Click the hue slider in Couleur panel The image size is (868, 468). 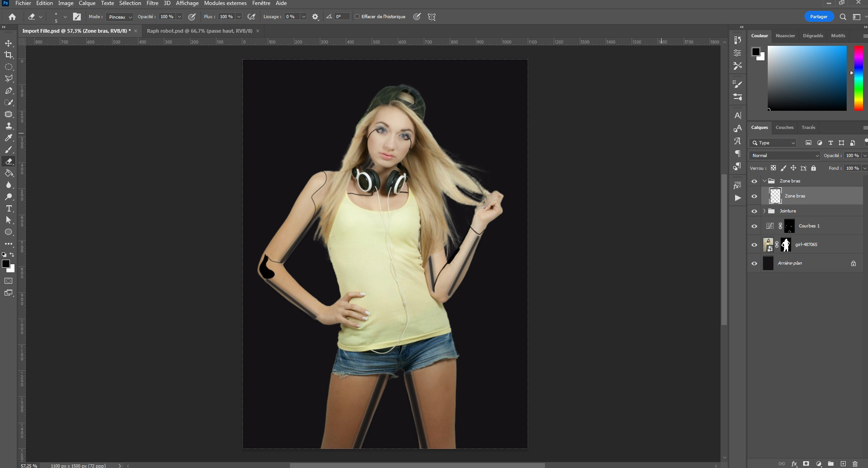coord(858,78)
